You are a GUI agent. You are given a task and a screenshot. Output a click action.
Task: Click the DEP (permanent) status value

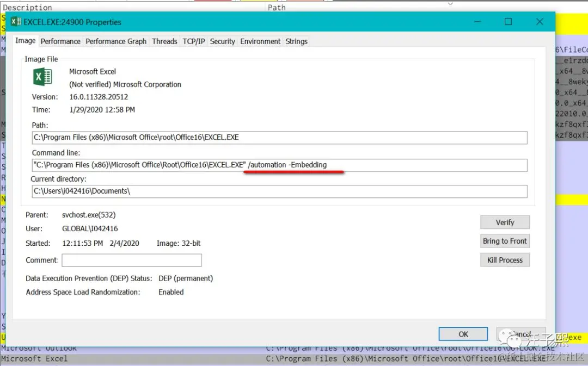(186, 278)
